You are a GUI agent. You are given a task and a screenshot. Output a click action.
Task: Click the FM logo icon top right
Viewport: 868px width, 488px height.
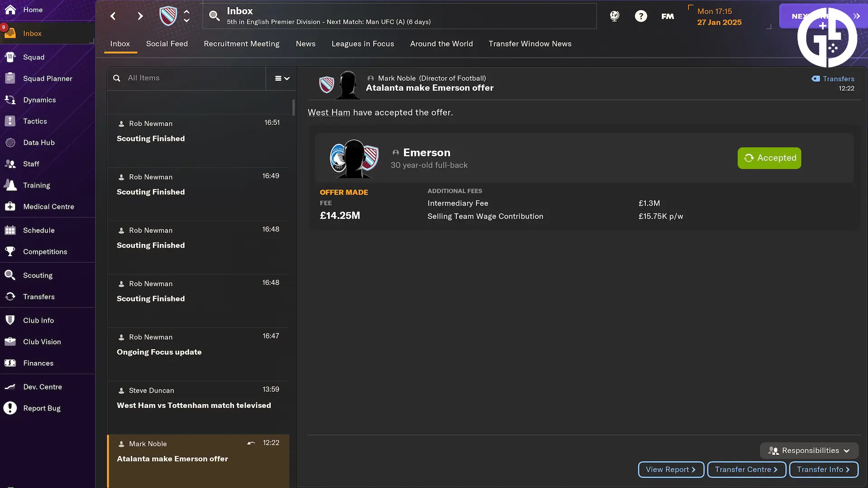click(668, 16)
